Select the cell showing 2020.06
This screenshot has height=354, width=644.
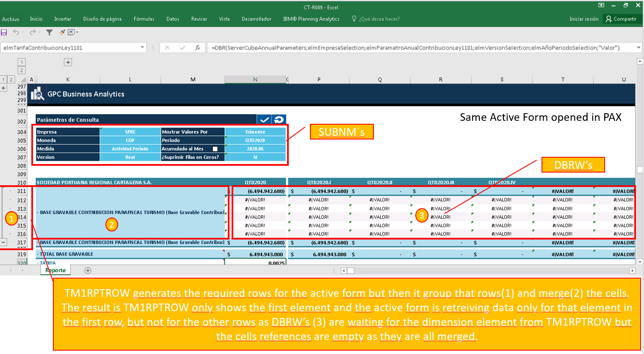coord(255,149)
